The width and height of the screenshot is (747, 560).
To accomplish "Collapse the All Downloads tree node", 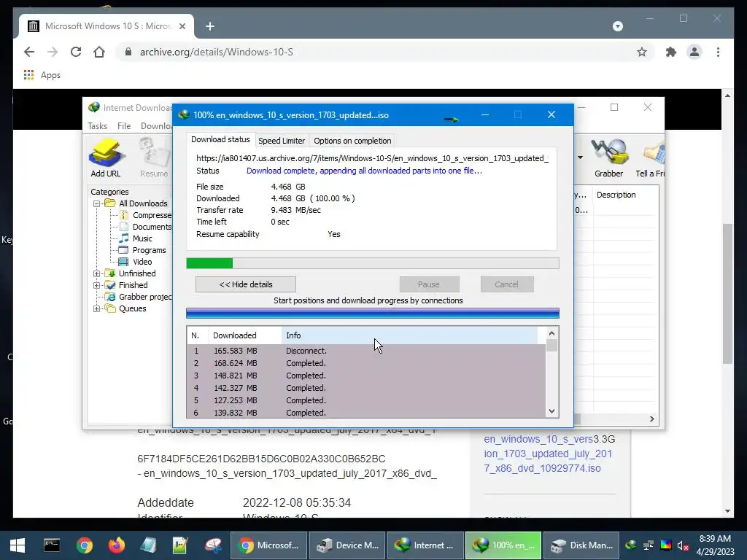I will point(96,203).
